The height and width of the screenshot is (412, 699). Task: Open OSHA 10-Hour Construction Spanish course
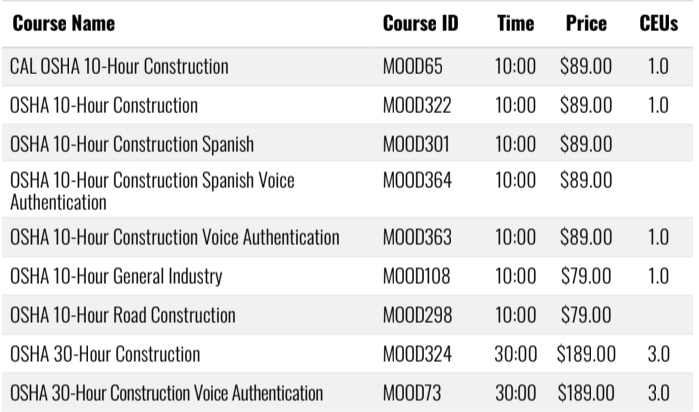coord(132,144)
